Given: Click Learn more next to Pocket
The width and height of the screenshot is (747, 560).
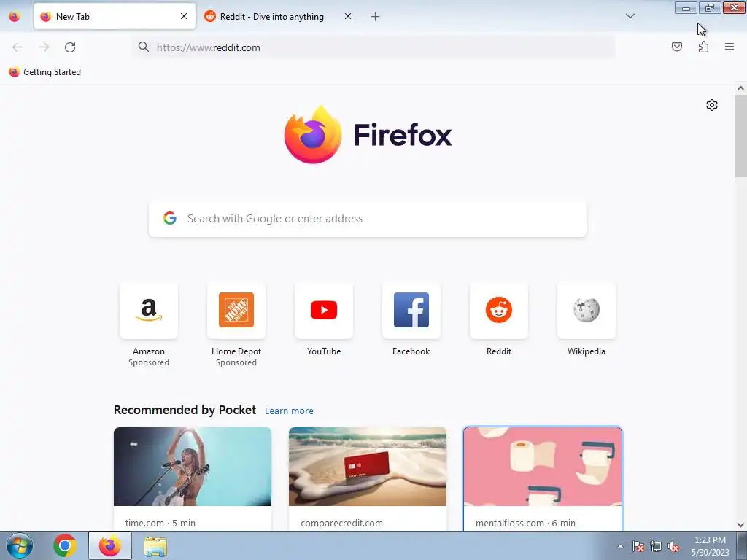Looking at the screenshot, I should [289, 411].
